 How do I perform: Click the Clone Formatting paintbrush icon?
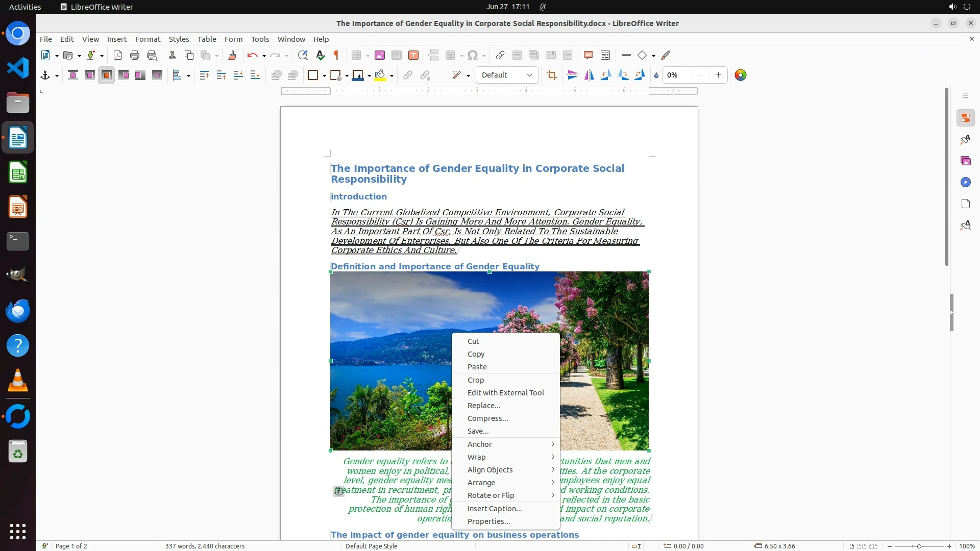click(x=232, y=56)
